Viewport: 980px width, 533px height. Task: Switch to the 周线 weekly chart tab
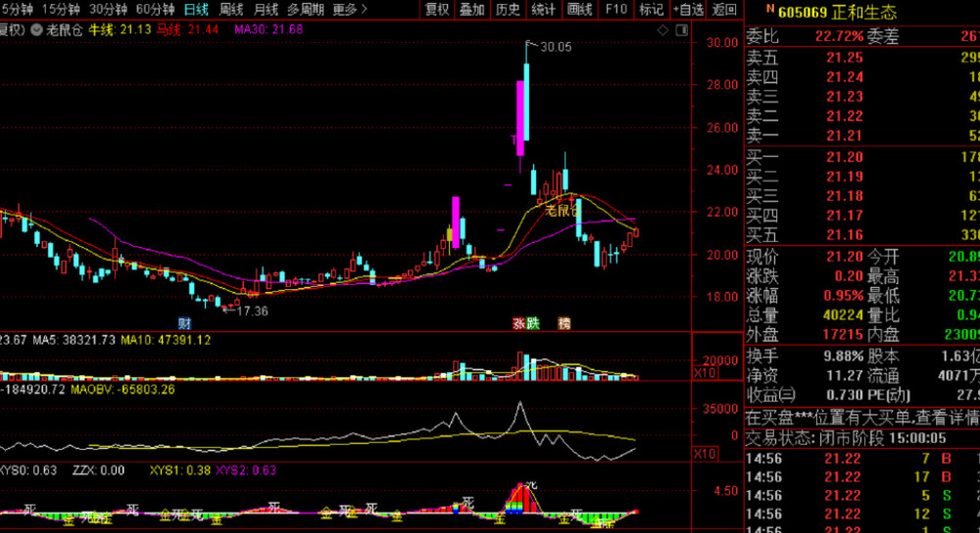coord(231,10)
